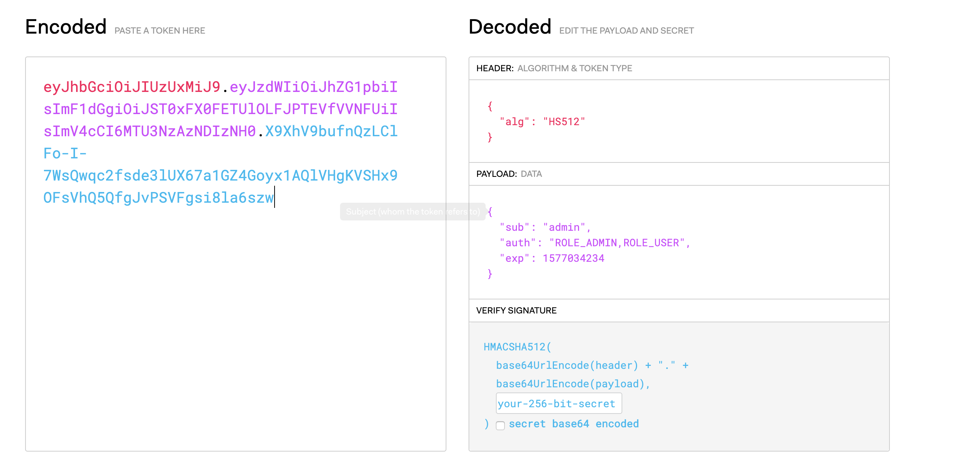Click the blue signature text ending OFsVhQ5QfgJvPSVFgsi8la6szw
The image size is (980, 463).
159,198
